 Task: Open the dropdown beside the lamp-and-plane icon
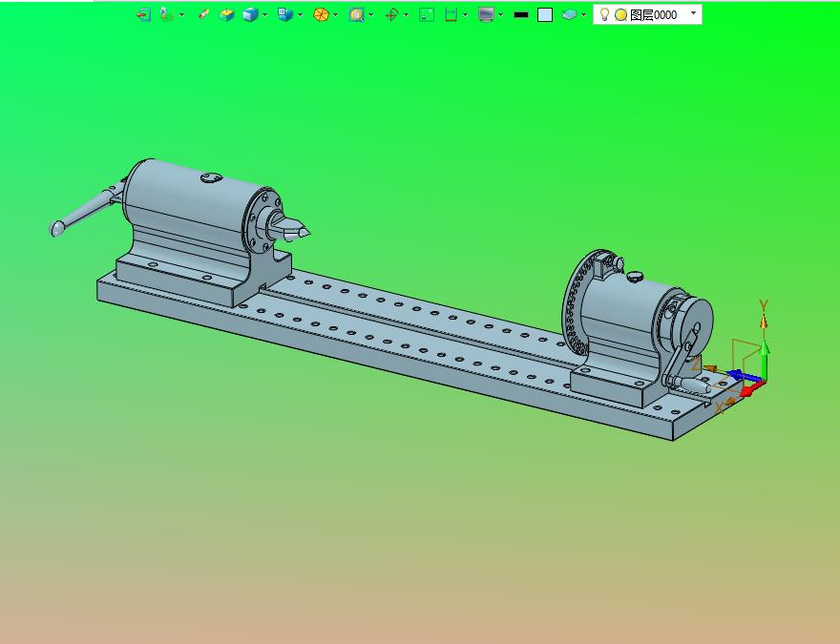click(x=182, y=15)
